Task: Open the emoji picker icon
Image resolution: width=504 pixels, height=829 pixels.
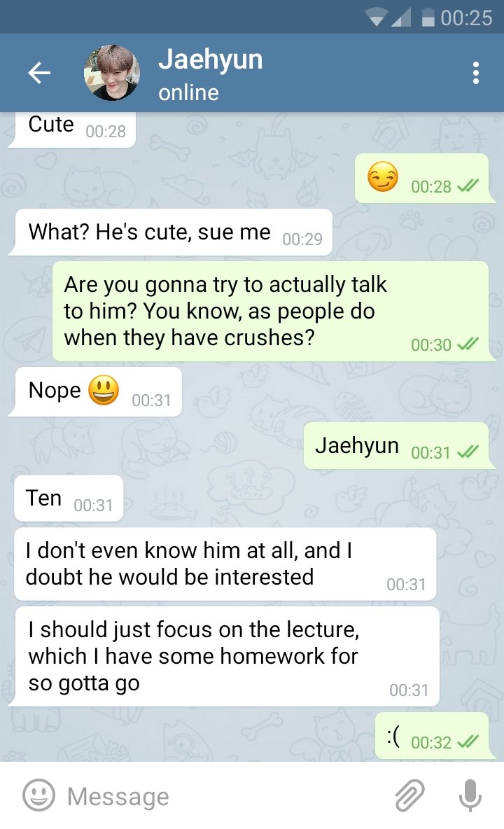Action: coord(38,795)
